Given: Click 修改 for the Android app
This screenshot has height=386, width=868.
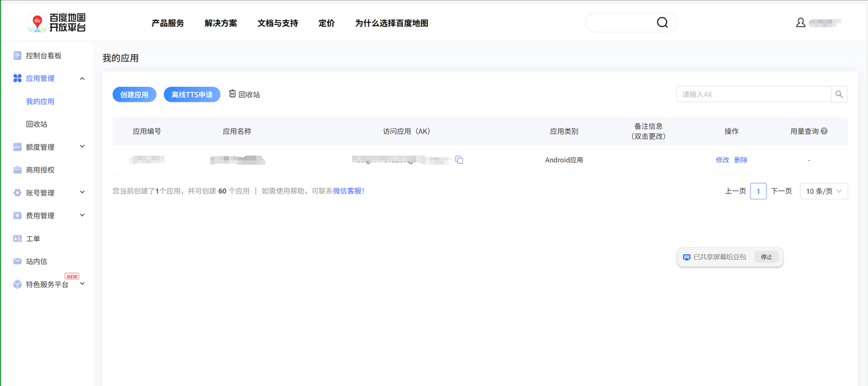Looking at the screenshot, I should pyautogui.click(x=722, y=160).
